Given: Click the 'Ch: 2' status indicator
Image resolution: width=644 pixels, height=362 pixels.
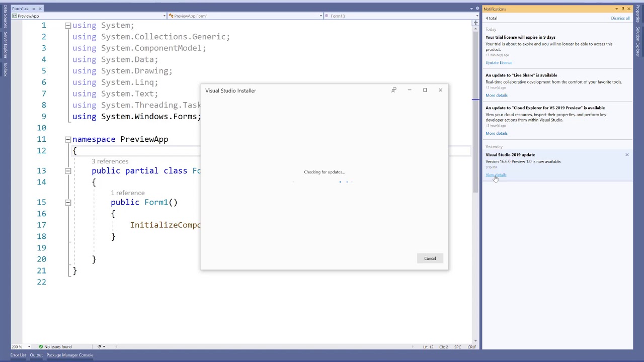Looking at the screenshot, I should pos(443,347).
